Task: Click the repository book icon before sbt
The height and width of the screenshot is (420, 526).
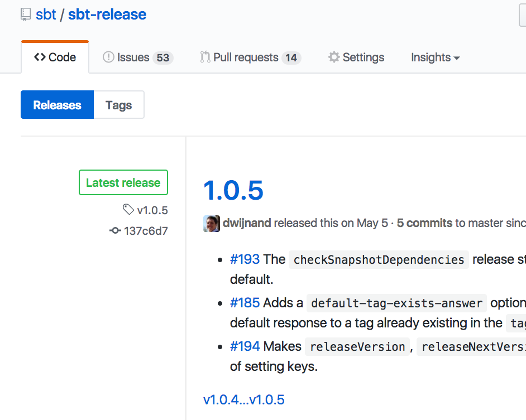Action: 25,14
